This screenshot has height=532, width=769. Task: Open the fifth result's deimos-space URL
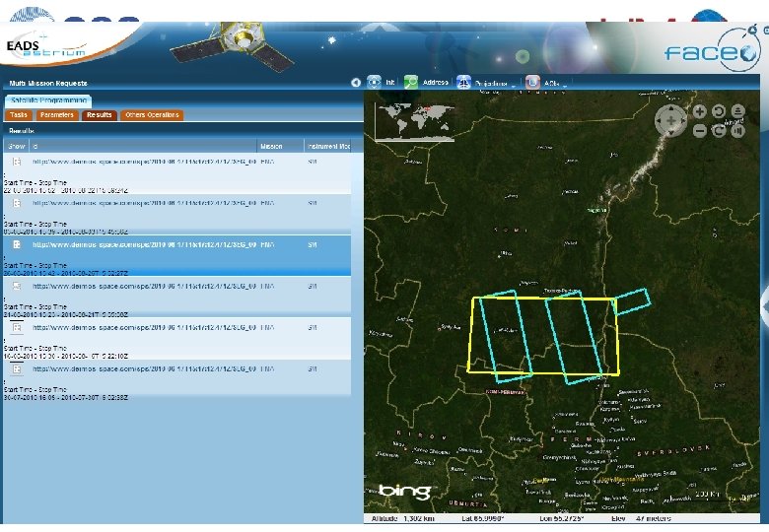pos(144,327)
